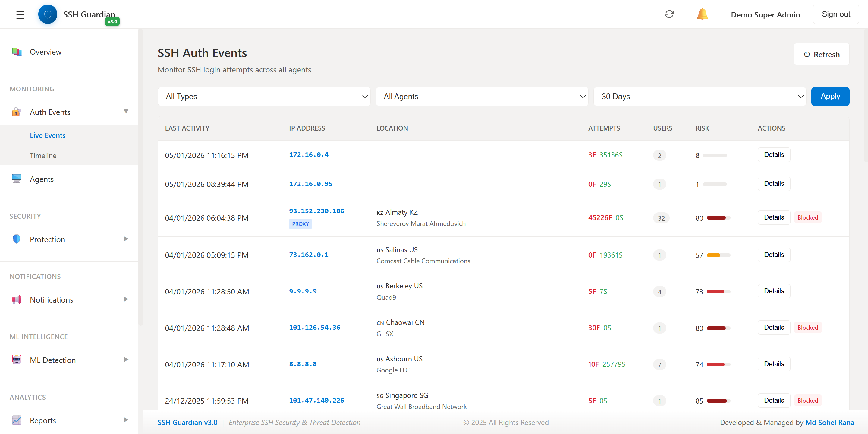Open the notifications bell icon
The height and width of the screenshot is (434, 868).
[x=702, y=14]
